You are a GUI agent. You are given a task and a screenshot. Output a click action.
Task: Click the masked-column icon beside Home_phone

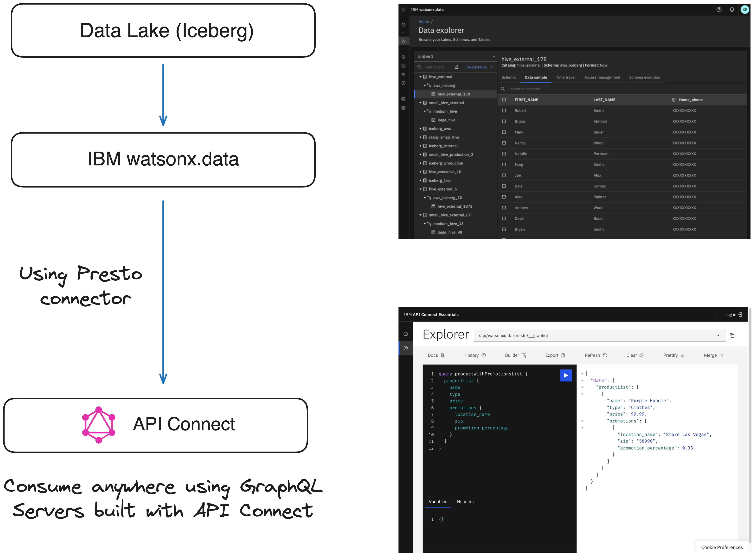tap(674, 100)
